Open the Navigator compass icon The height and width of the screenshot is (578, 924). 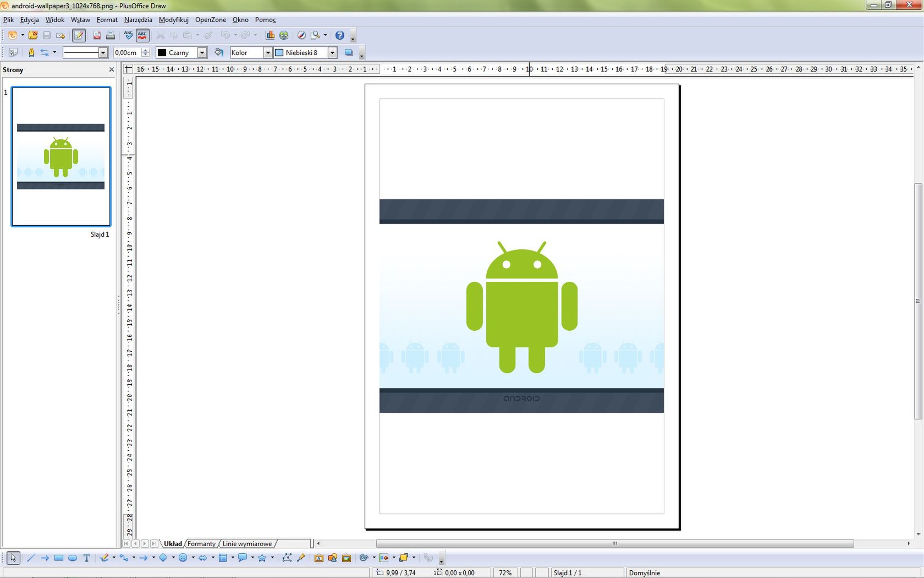[x=301, y=35]
